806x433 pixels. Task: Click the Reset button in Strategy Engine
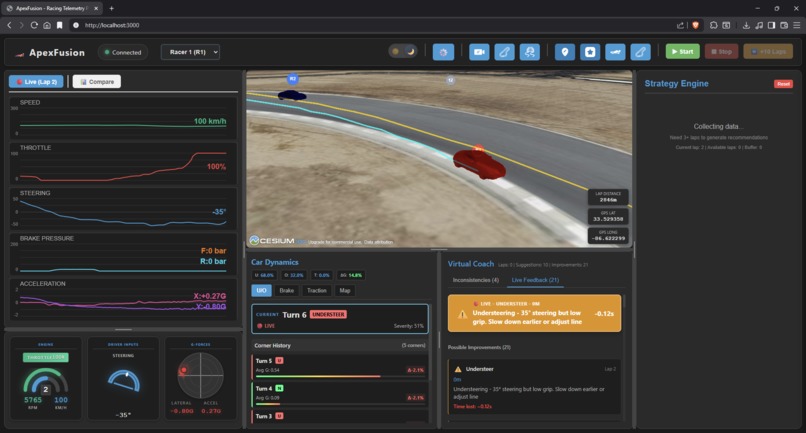(x=783, y=84)
